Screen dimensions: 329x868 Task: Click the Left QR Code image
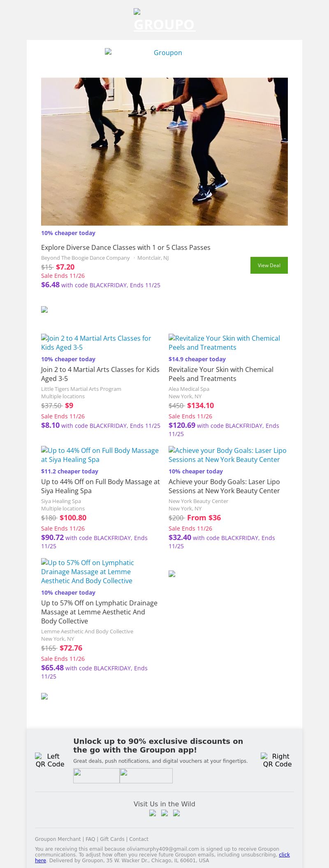[50, 760]
